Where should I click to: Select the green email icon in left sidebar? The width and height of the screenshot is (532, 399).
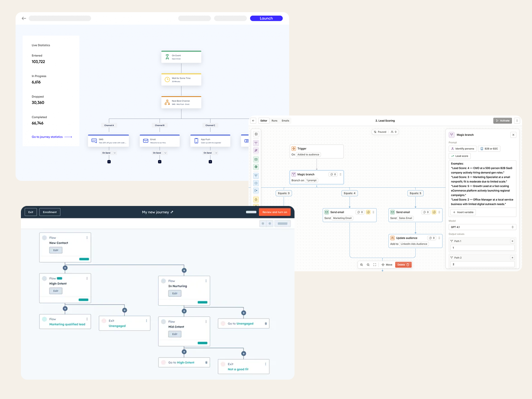tap(256, 160)
